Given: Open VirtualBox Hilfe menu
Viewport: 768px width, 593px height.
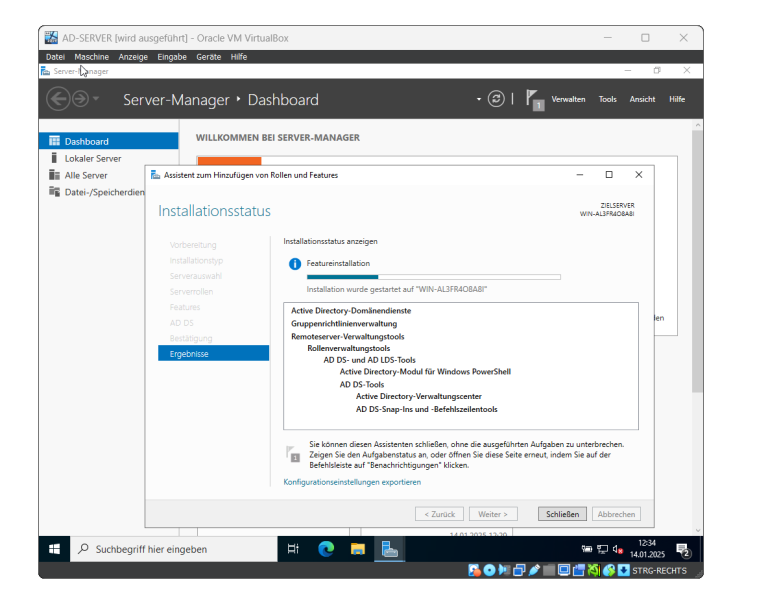Looking at the screenshot, I should (x=239, y=57).
